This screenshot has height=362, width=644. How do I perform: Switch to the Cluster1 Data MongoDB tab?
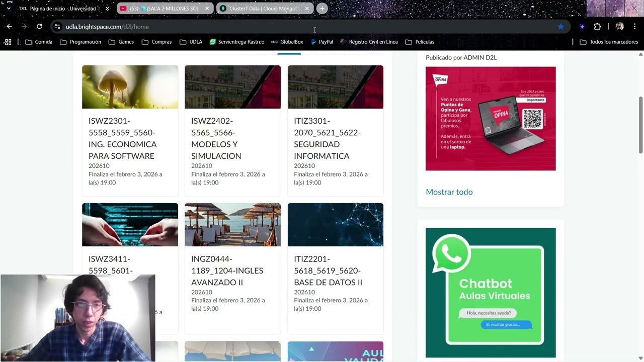pos(265,9)
